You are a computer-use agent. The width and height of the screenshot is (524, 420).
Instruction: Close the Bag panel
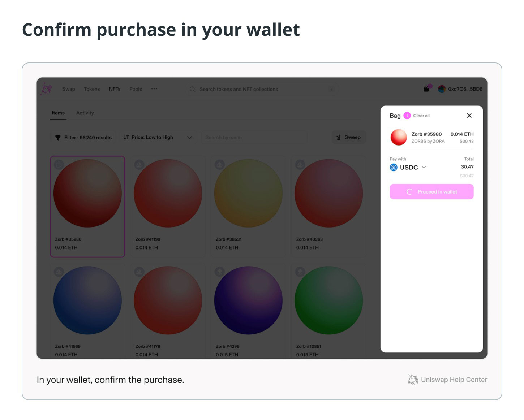click(469, 116)
